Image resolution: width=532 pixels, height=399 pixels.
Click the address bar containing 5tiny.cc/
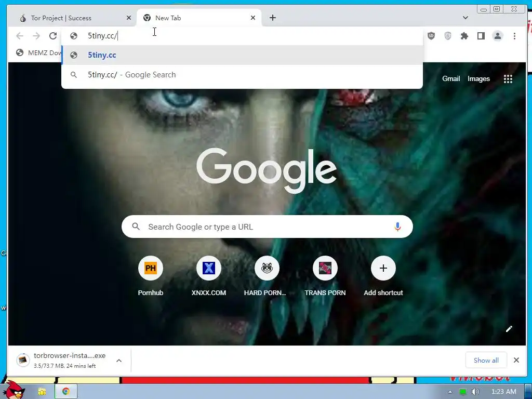pos(242,36)
